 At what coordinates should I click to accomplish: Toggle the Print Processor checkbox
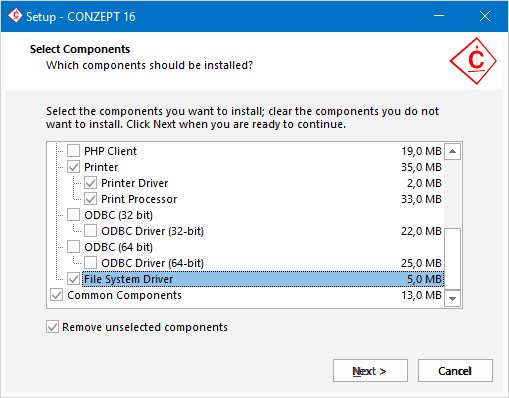[90, 199]
